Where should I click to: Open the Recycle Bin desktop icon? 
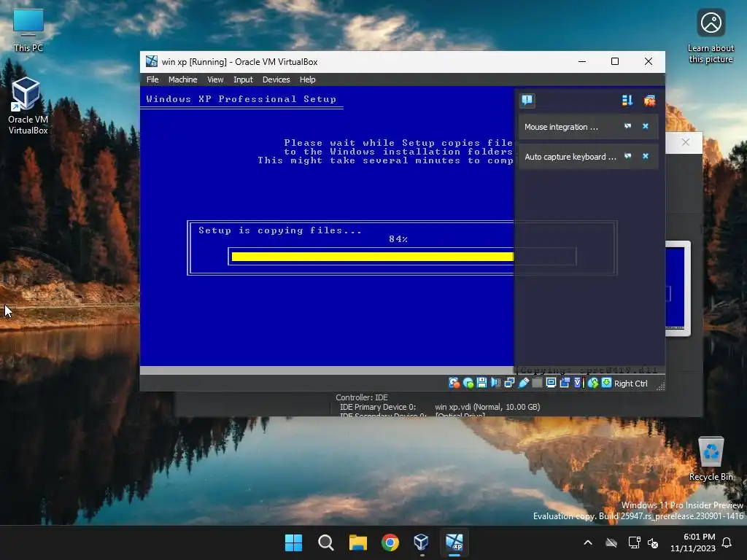[x=711, y=459]
